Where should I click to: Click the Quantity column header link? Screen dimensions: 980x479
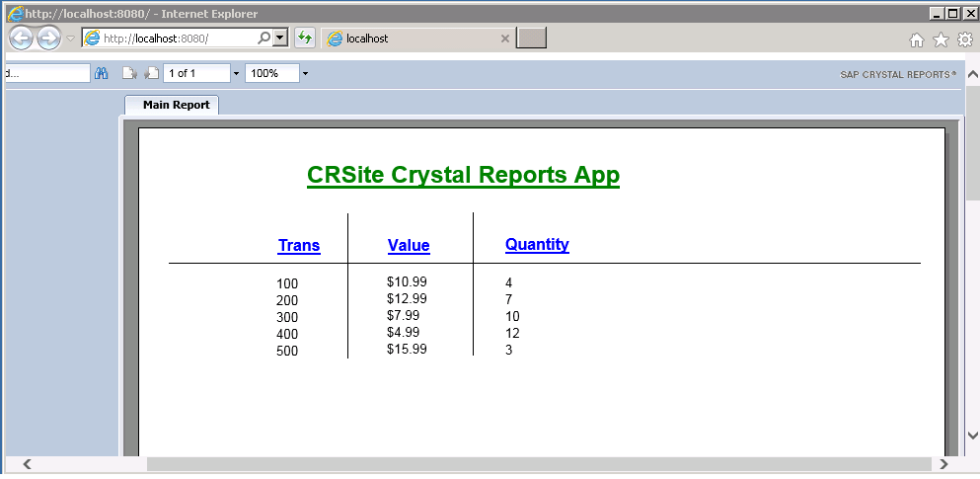coord(537,244)
